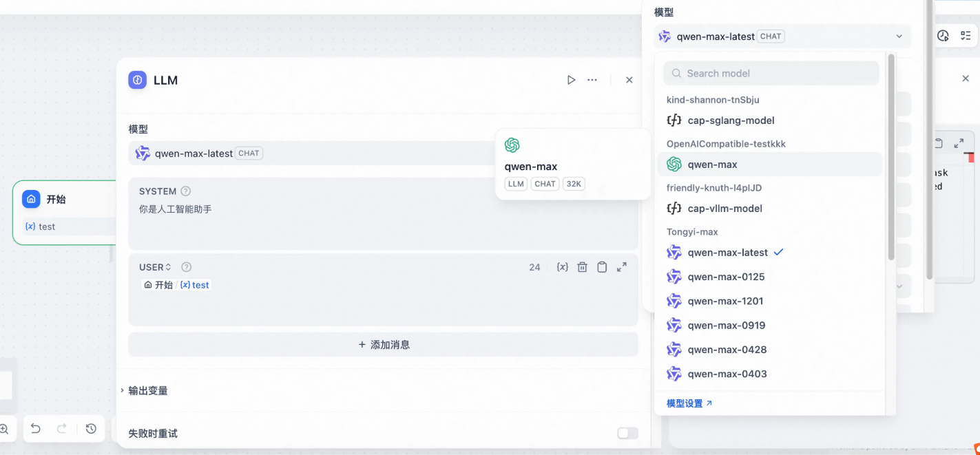Click the CHAT tag in the top-right selector
The width and height of the screenshot is (980, 455).
(x=771, y=36)
